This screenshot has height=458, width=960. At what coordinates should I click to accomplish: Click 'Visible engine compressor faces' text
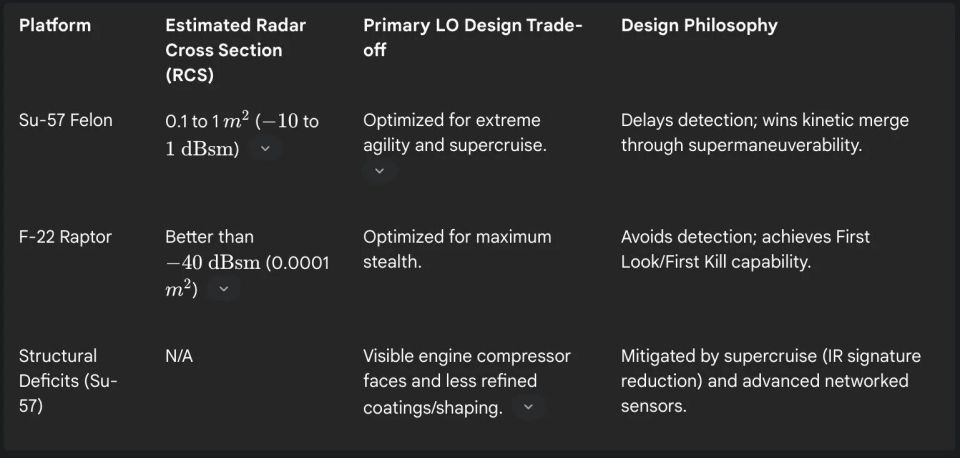click(466, 368)
